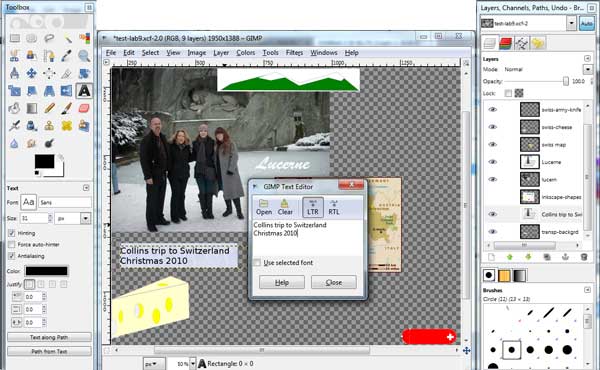Click Open in GIMP Text Editor
This screenshot has height=370, width=600.
[x=264, y=207]
